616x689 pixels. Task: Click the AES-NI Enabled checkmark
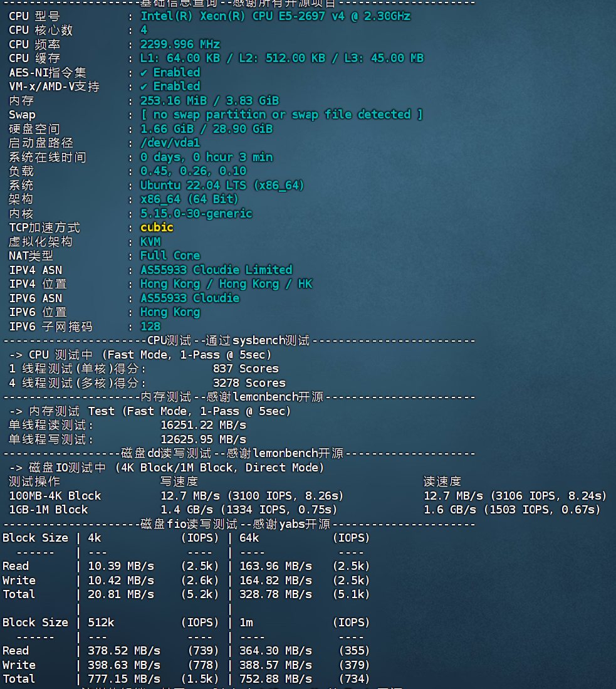[144, 73]
